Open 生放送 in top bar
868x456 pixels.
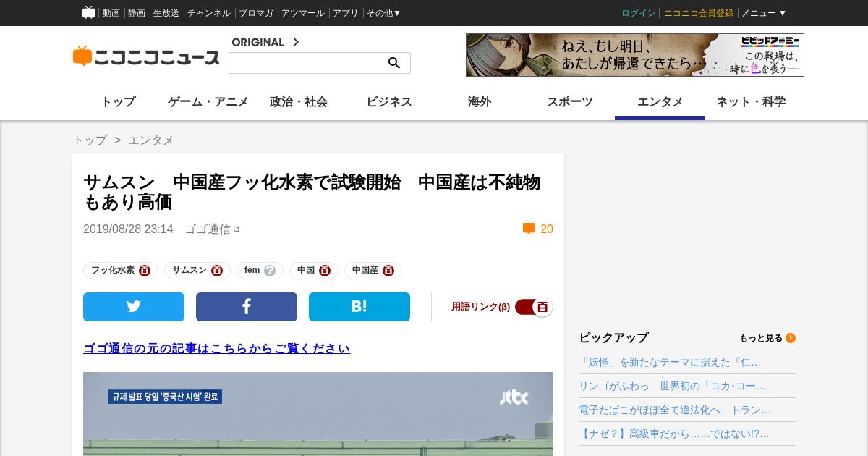[x=166, y=13]
